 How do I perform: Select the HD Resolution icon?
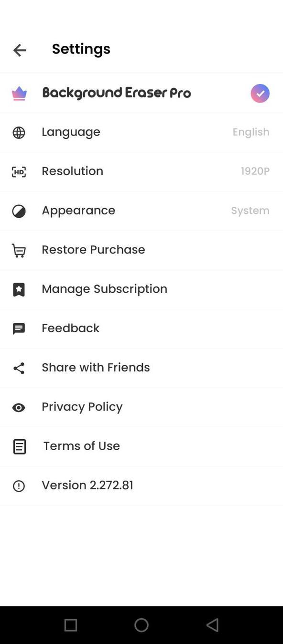point(19,172)
